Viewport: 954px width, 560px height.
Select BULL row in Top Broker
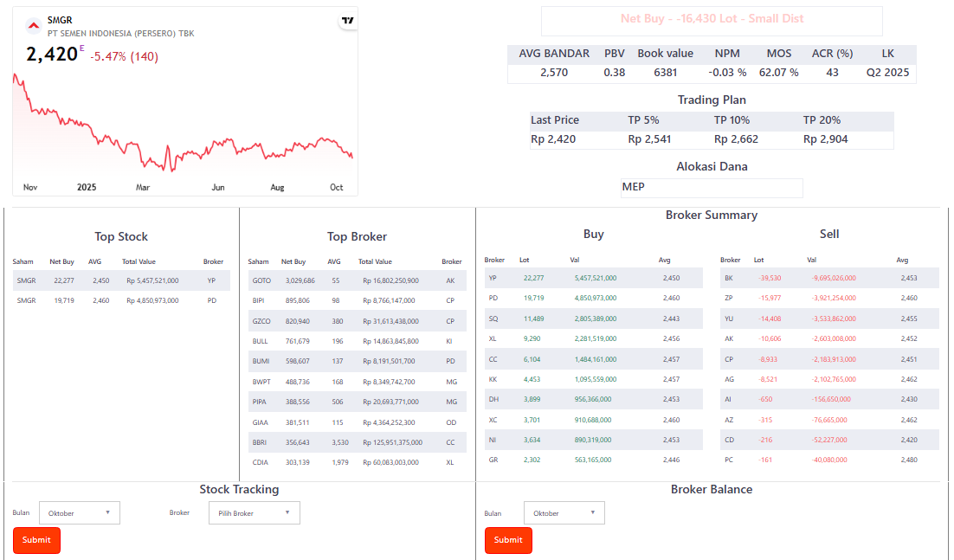[x=358, y=341]
